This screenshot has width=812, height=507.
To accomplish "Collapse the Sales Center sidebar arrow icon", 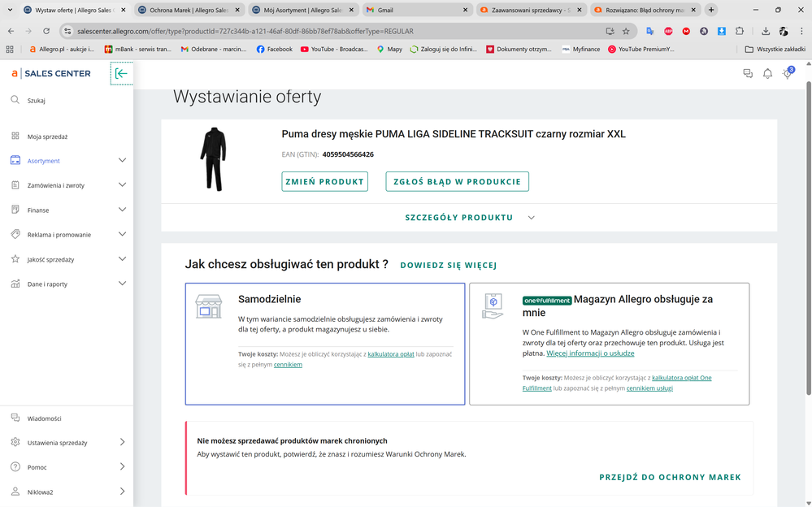I will (x=121, y=74).
